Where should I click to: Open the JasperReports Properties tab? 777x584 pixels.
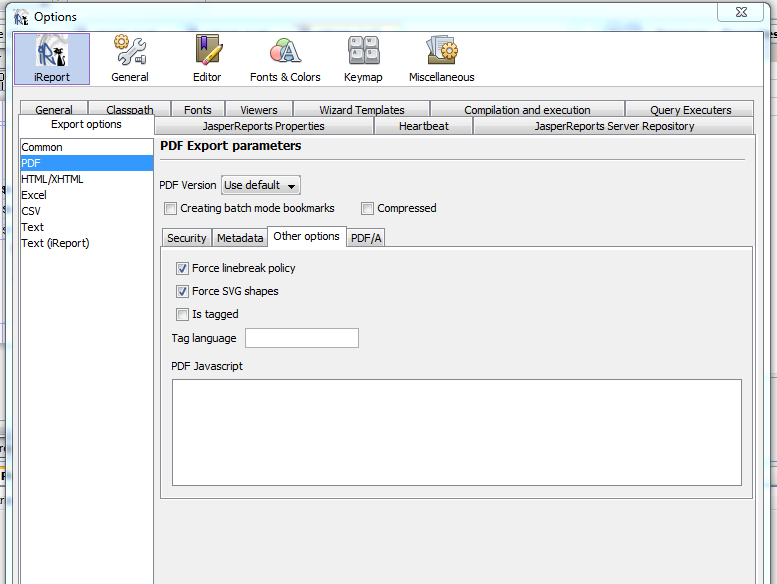click(x=264, y=126)
